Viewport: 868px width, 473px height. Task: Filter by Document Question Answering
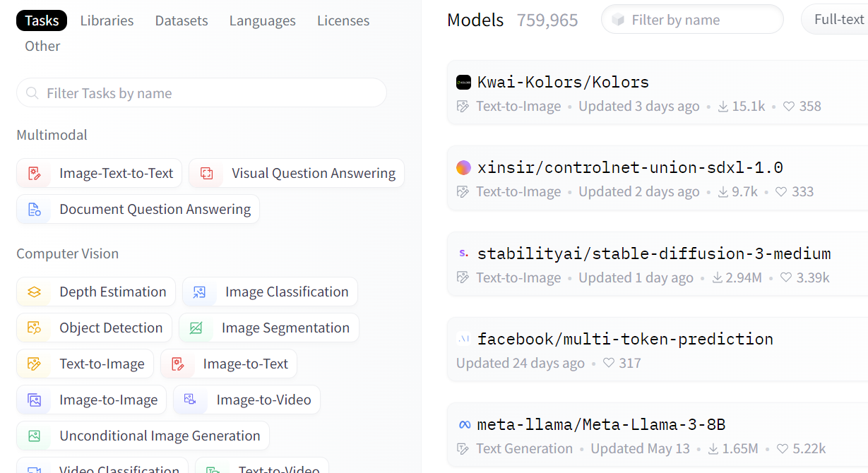(138, 209)
